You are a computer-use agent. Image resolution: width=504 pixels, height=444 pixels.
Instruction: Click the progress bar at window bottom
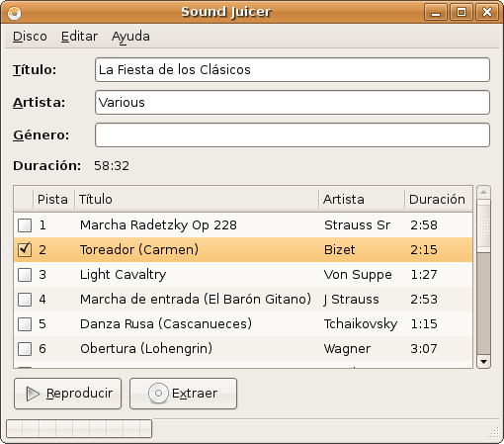pyautogui.click(x=79, y=428)
